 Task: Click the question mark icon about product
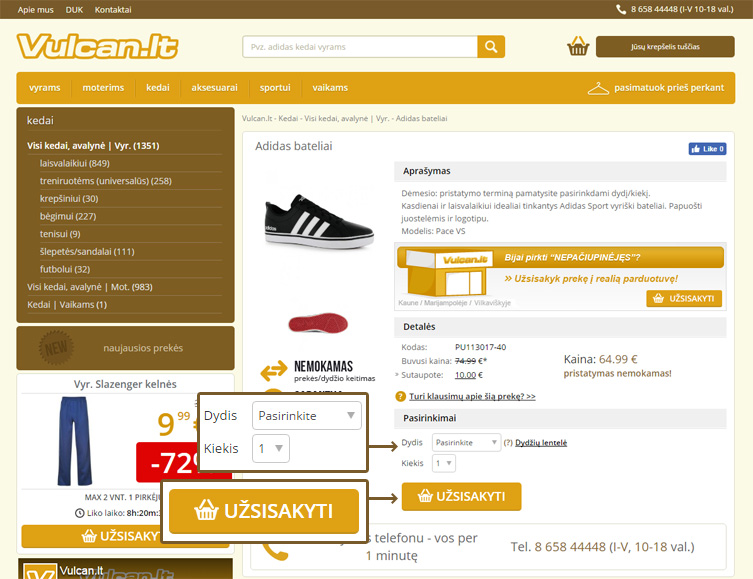click(401, 396)
